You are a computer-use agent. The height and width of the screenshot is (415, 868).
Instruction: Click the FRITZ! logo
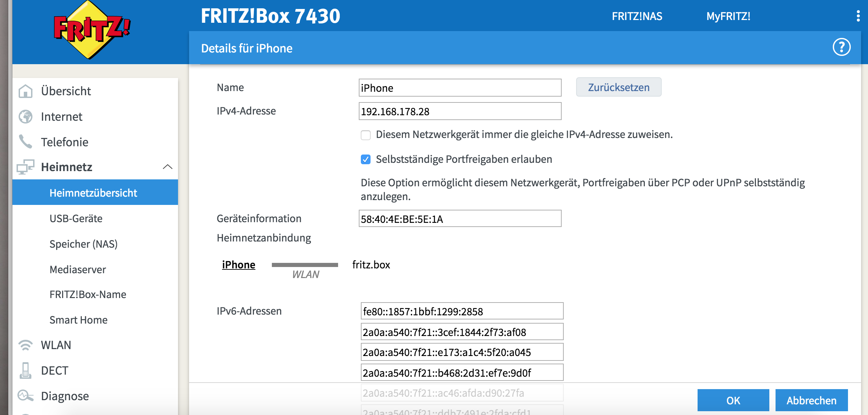click(91, 30)
